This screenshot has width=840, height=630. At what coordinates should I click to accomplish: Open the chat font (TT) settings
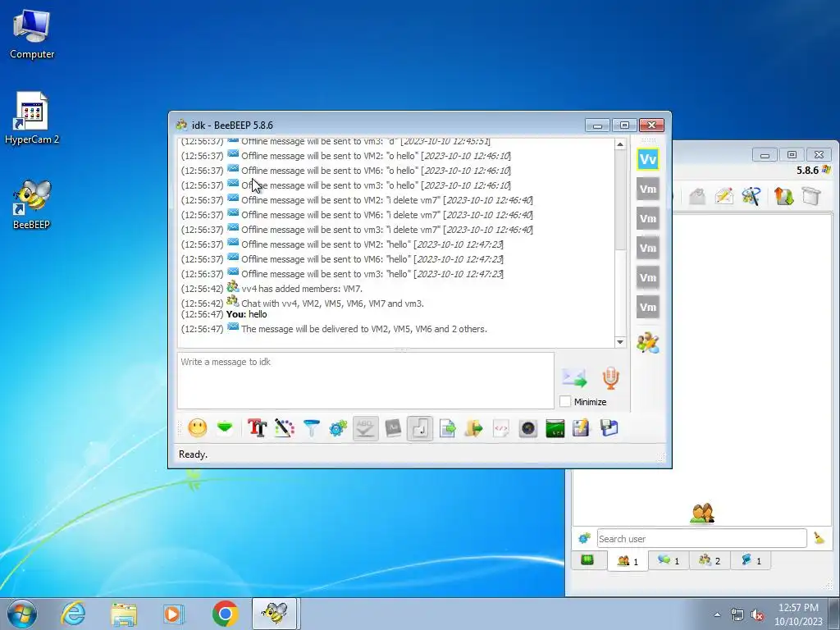coord(257,428)
